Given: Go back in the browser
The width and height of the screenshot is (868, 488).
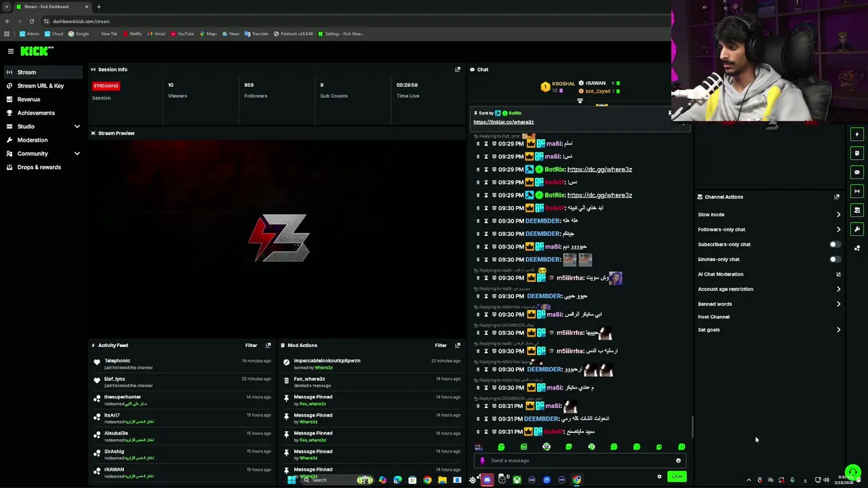Looking at the screenshot, I should click(7, 21).
